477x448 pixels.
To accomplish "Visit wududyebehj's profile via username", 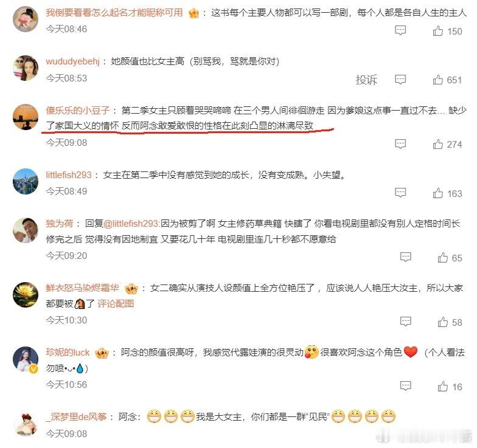I will pos(73,61).
